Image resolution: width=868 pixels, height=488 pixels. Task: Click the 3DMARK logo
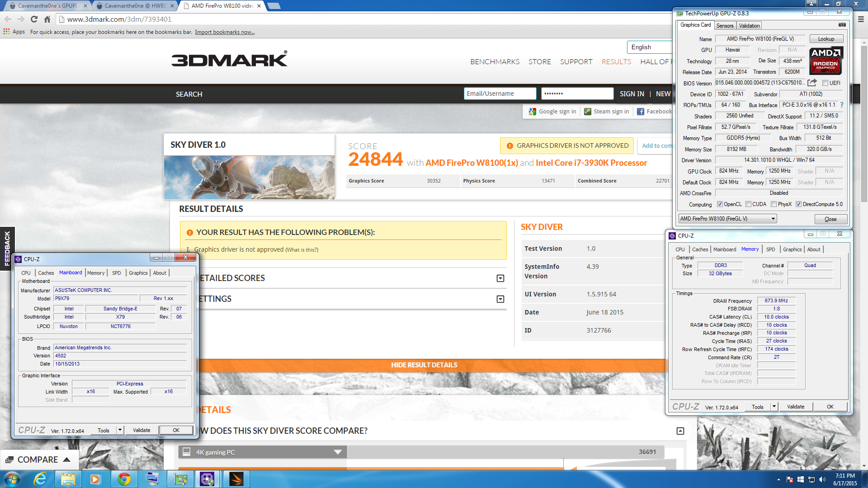coord(229,59)
